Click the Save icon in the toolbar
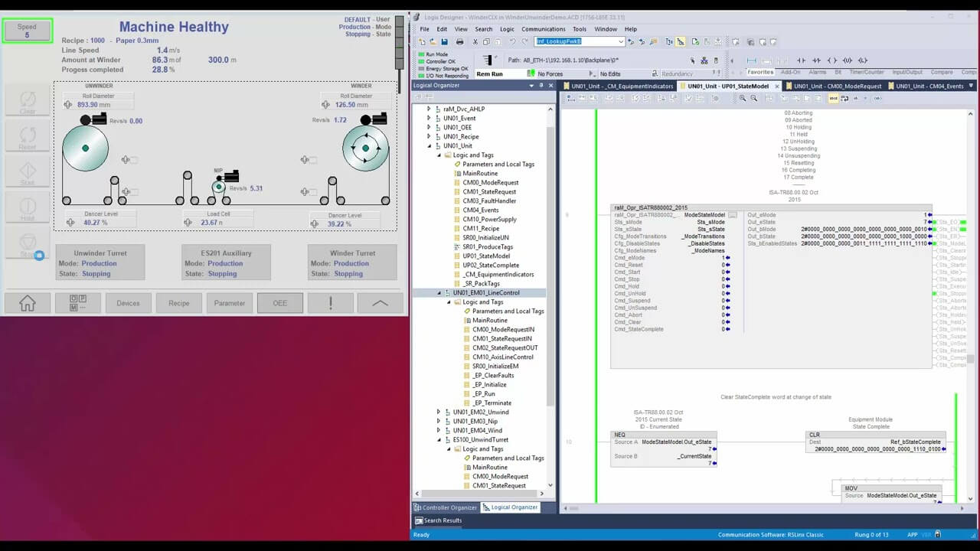This screenshot has height=551, width=980. pyautogui.click(x=446, y=42)
